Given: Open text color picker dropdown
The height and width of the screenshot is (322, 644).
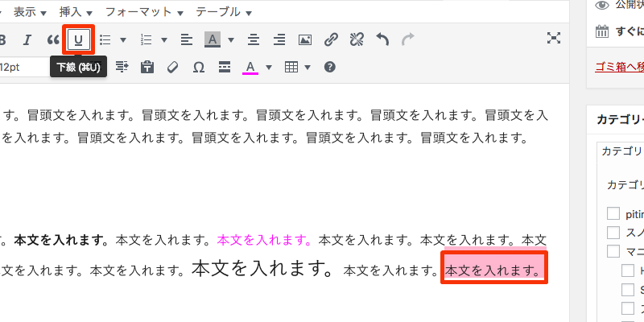Looking at the screenshot, I should [x=269, y=67].
